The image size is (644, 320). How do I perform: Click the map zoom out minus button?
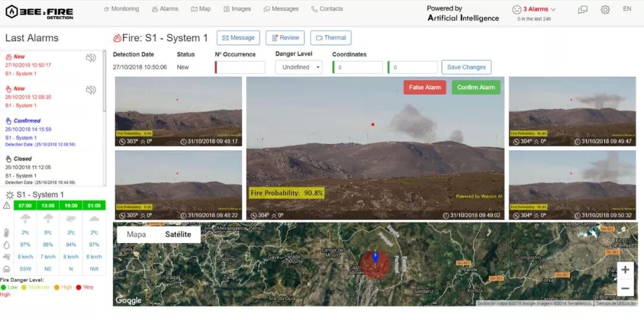[x=625, y=288]
